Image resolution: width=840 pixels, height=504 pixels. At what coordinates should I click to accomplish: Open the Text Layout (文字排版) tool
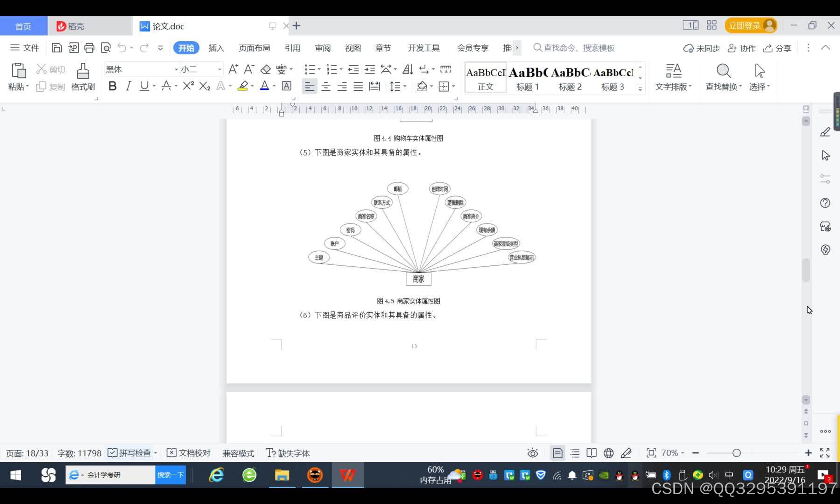[x=673, y=77]
